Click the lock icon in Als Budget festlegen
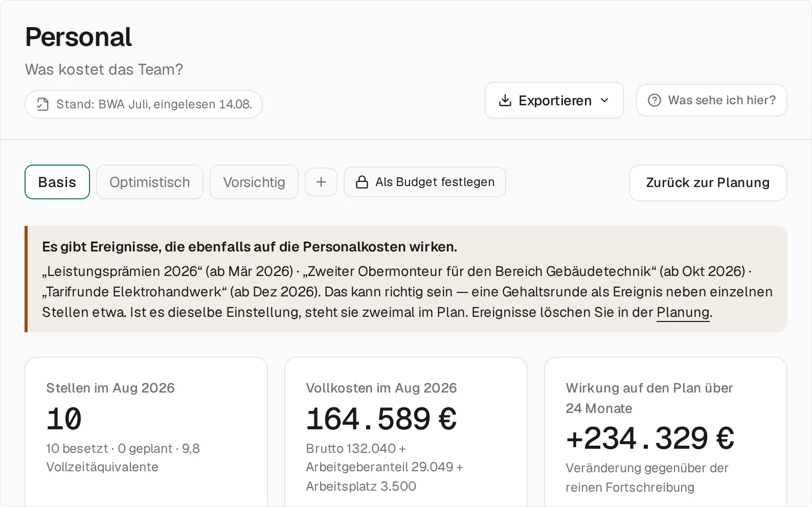This screenshot has width=812, height=507. [362, 182]
